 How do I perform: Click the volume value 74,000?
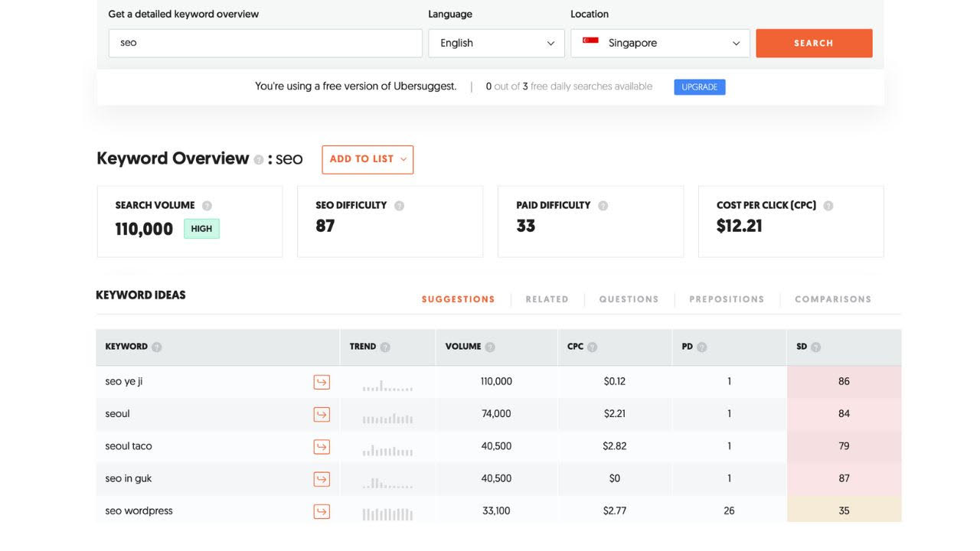point(496,414)
